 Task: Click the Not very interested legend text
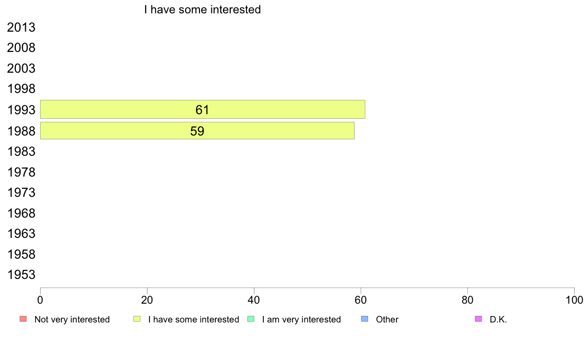pyautogui.click(x=72, y=319)
